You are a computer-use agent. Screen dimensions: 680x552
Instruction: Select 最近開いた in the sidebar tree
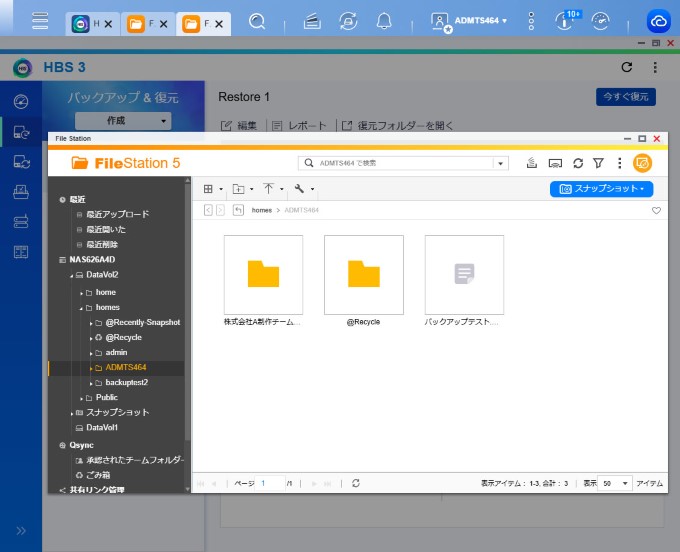click(x=106, y=229)
